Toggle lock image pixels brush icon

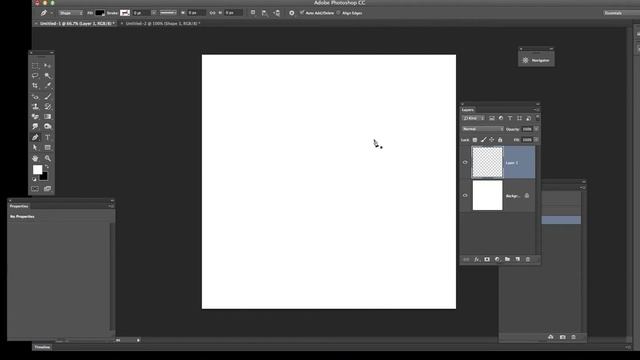[x=483, y=140]
